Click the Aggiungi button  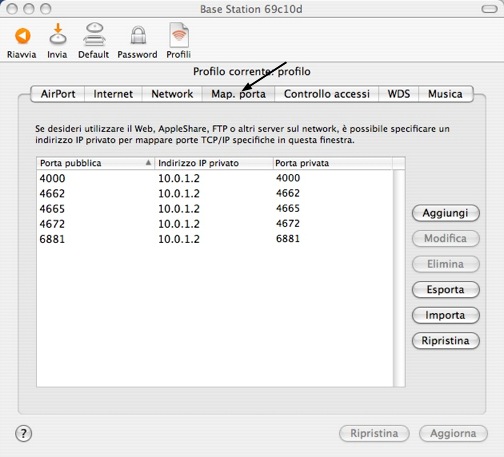click(446, 213)
